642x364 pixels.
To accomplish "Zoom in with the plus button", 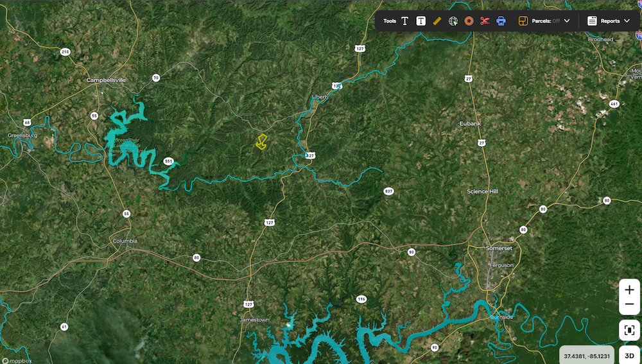I will [629, 290].
